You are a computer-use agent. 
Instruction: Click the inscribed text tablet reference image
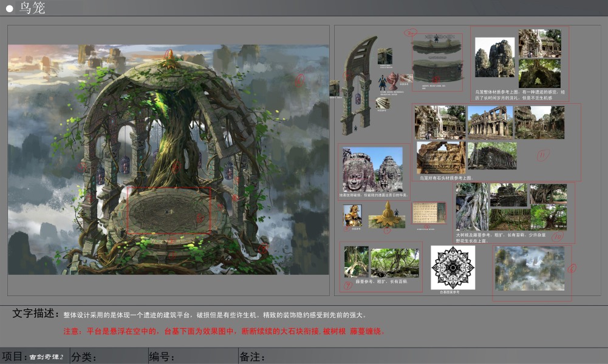pyautogui.click(x=428, y=212)
